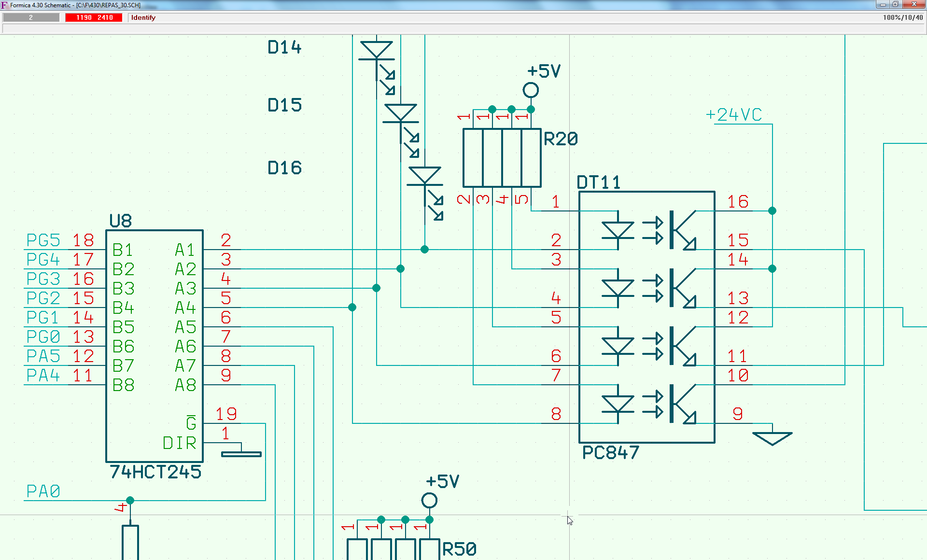The width and height of the screenshot is (927, 560).
Task: Select the second LED diode inside DT11
Action: (x=618, y=288)
